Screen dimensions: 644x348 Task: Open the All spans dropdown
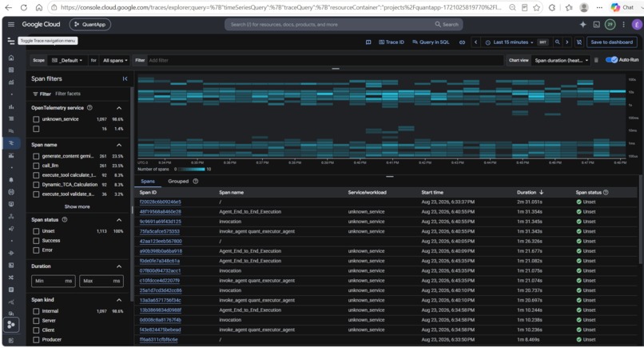[115, 60]
